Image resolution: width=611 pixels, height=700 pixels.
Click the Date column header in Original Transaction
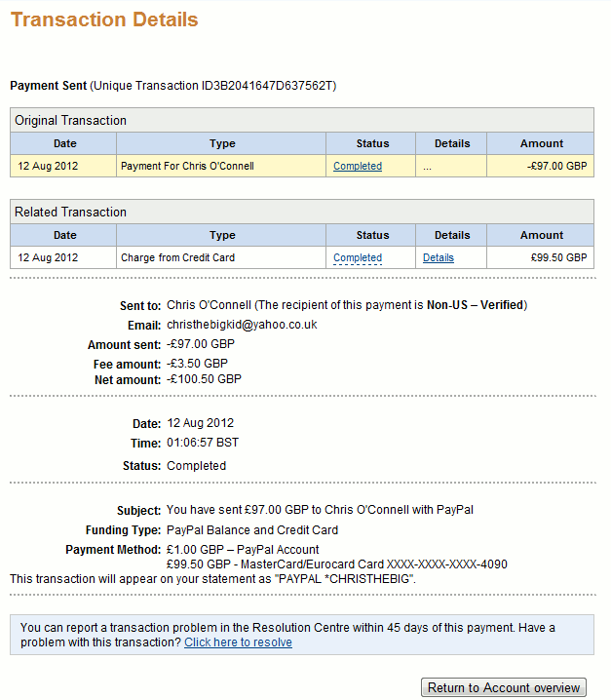pyautogui.click(x=63, y=143)
